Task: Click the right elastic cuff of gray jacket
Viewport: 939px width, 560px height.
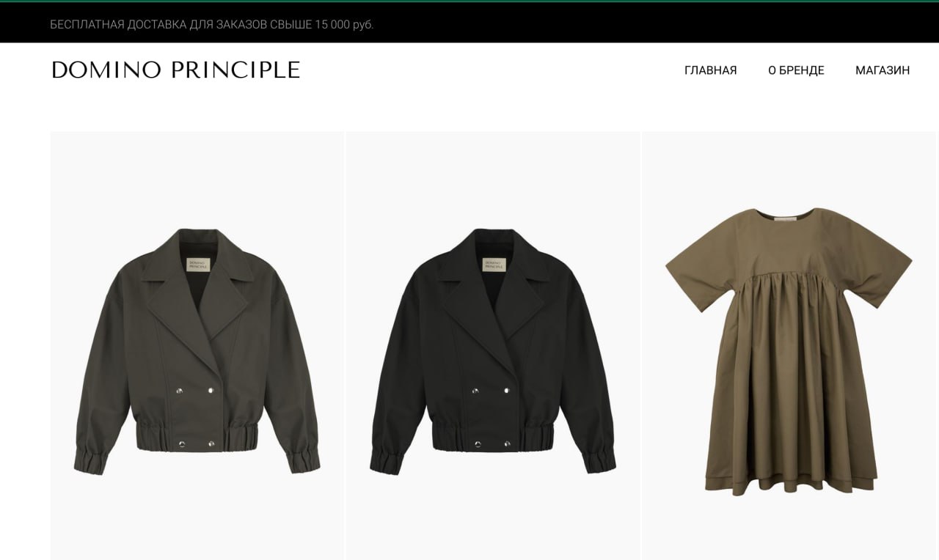Action: [304, 462]
